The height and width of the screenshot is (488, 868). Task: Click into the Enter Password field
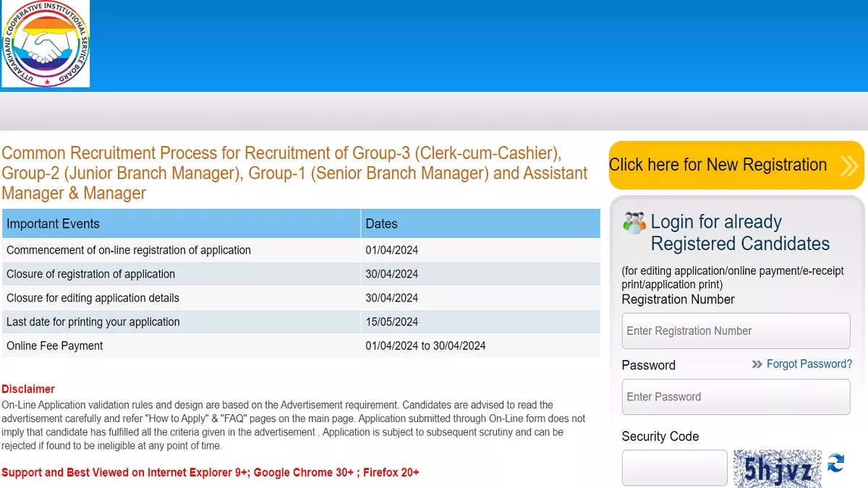[736, 397]
